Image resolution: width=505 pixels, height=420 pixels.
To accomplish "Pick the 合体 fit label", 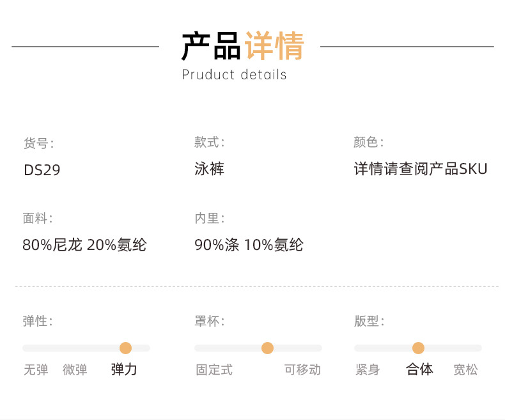I will [x=419, y=369].
